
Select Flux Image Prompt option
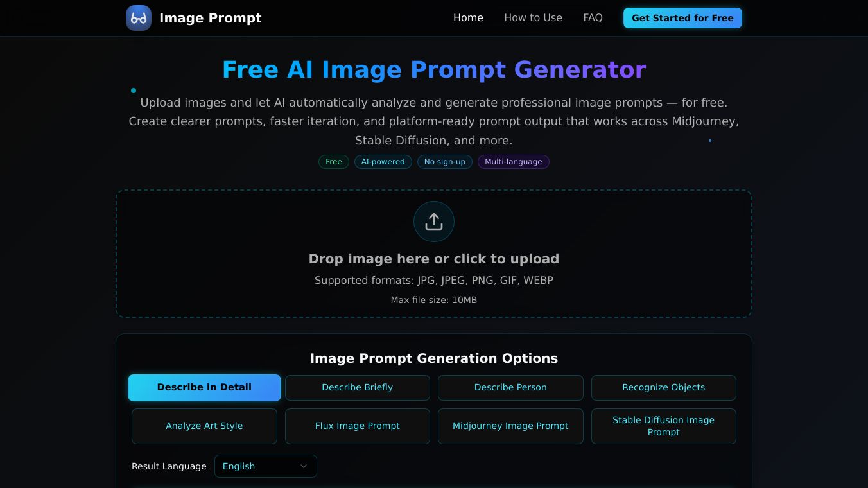click(x=358, y=426)
